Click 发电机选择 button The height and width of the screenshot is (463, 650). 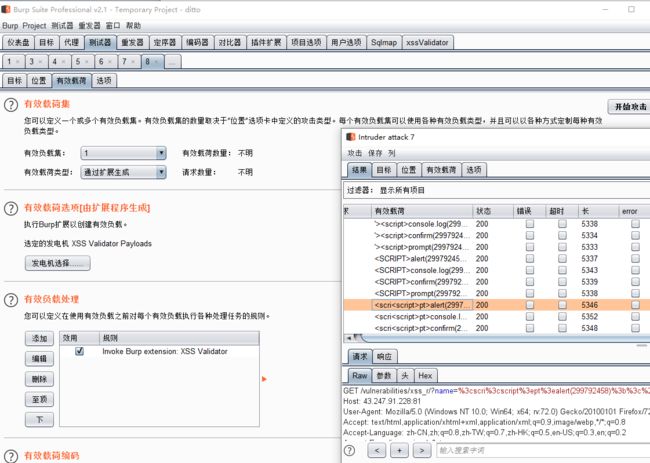(x=58, y=263)
